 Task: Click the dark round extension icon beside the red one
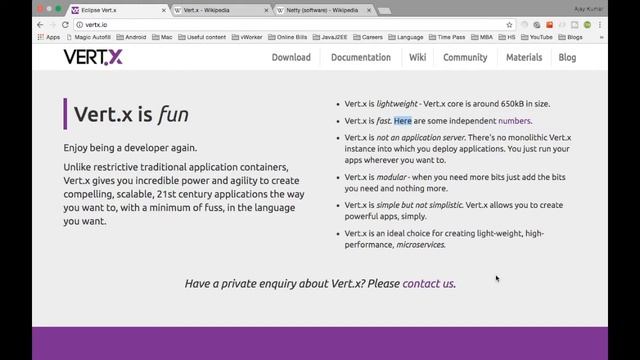click(537, 25)
